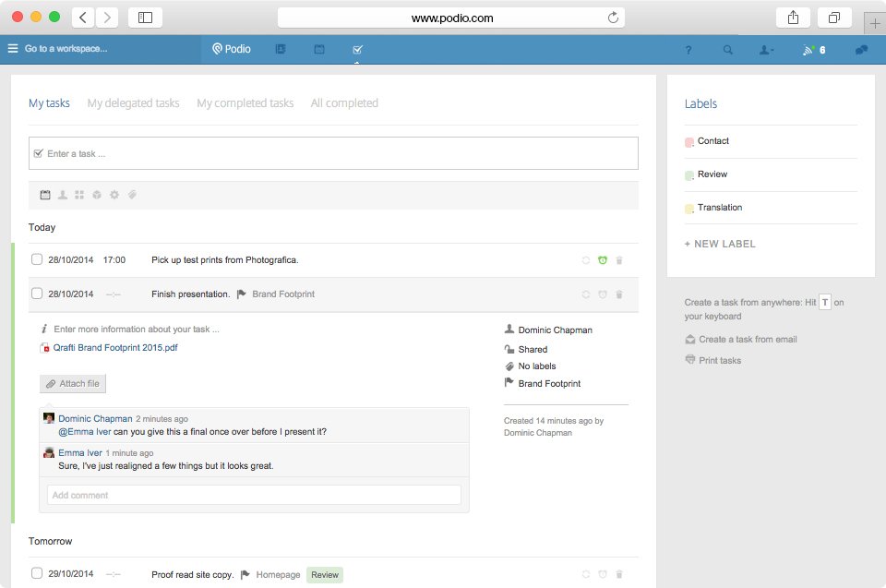Open the tasks icon in the top navigation

357,50
